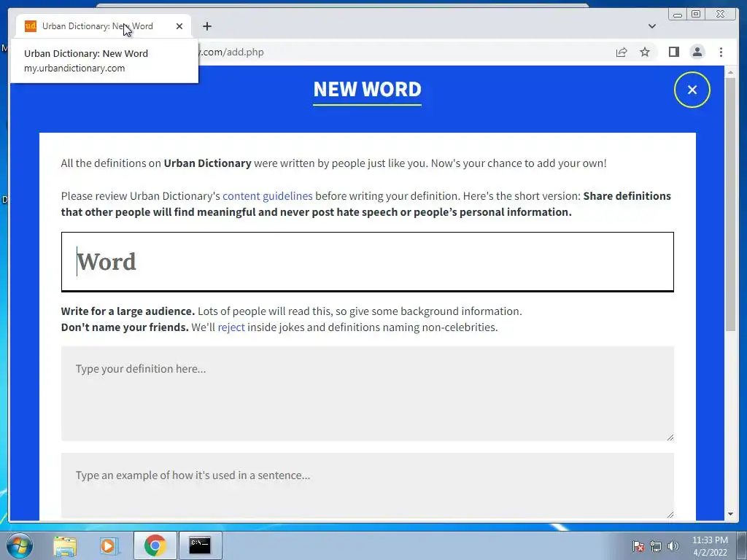The image size is (747, 560).
Task: Click the 'Write for a large audience.' text
Action: [128, 311]
